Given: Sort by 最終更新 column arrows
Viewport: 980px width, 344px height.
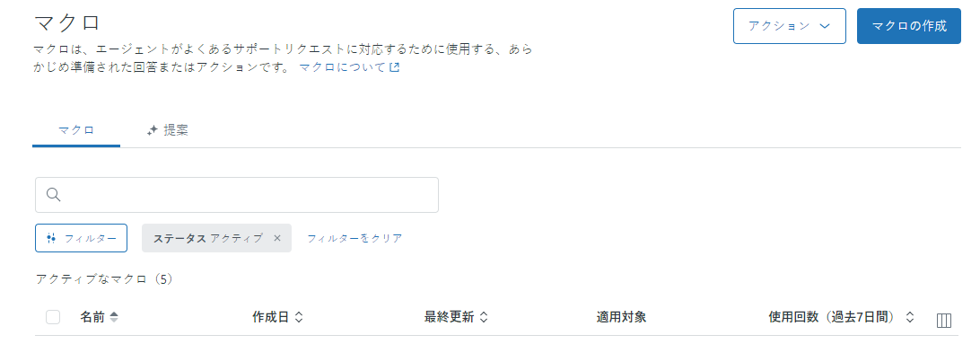Looking at the screenshot, I should pos(483,317).
